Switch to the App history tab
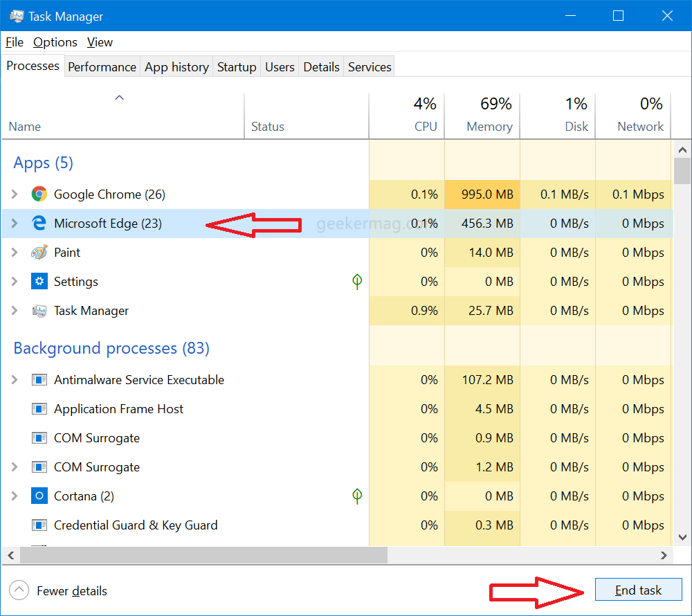The height and width of the screenshot is (616, 692). (x=176, y=66)
